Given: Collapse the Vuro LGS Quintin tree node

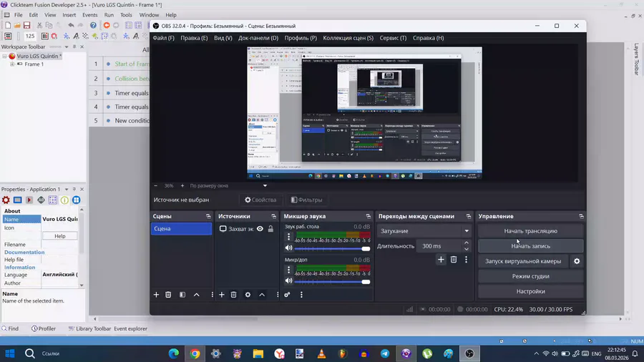Looking at the screenshot, I should [4, 57].
